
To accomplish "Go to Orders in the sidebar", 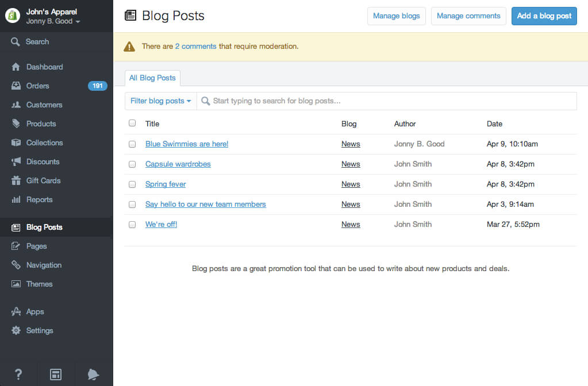I will point(37,86).
